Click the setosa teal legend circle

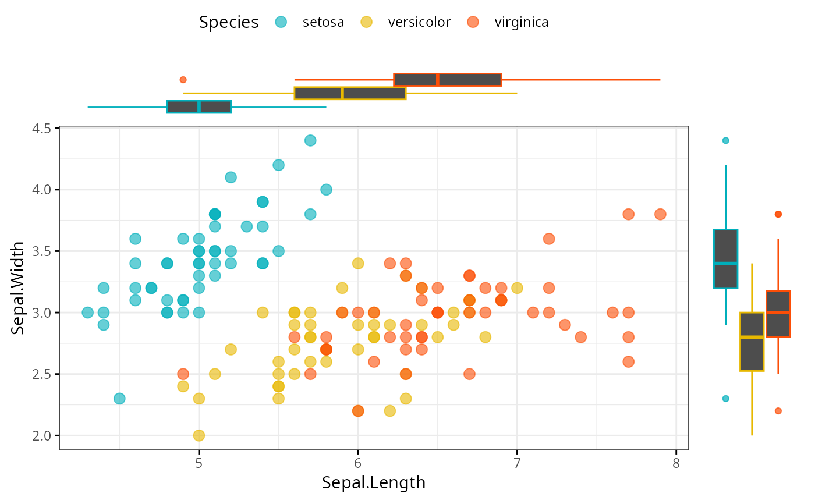(x=282, y=22)
